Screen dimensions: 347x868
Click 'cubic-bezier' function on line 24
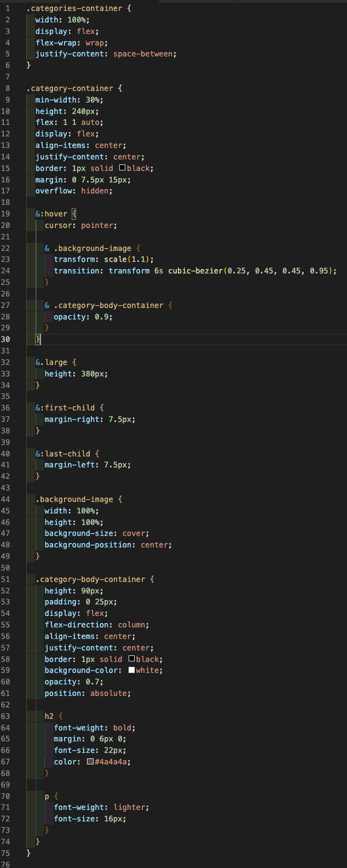click(x=195, y=271)
